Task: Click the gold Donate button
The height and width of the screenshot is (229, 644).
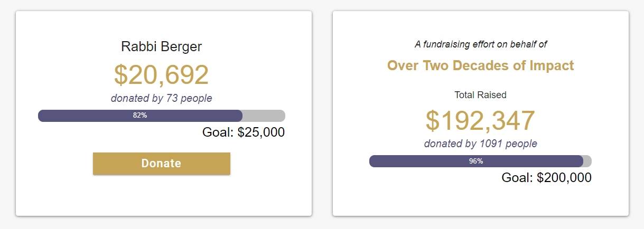Action: click(x=162, y=164)
